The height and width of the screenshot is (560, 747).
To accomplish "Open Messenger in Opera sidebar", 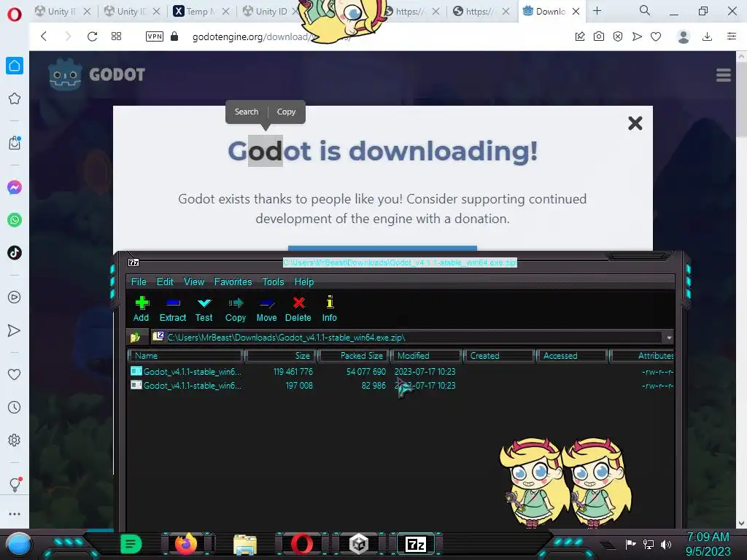I will [15, 187].
